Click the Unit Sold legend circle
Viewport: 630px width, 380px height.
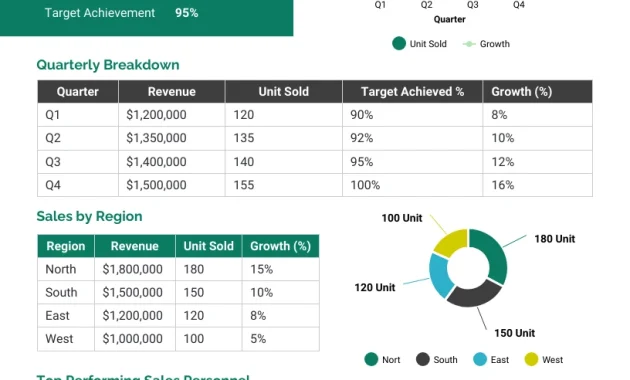pyautogui.click(x=399, y=43)
